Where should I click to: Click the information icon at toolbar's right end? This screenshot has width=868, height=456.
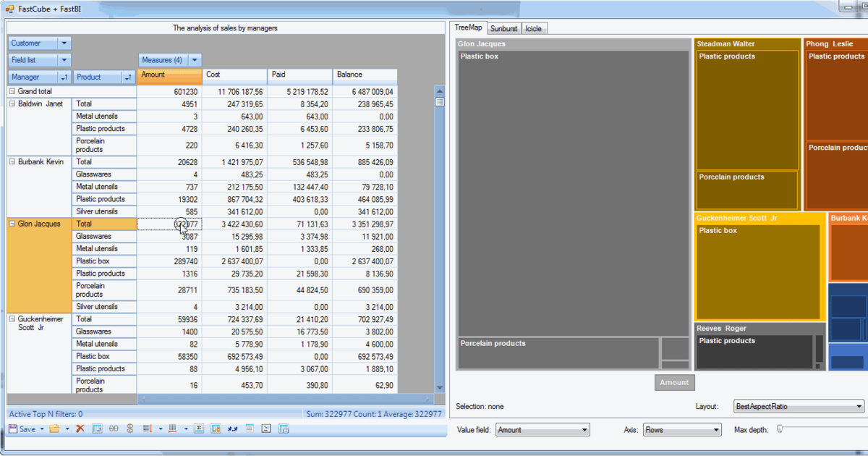285,428
